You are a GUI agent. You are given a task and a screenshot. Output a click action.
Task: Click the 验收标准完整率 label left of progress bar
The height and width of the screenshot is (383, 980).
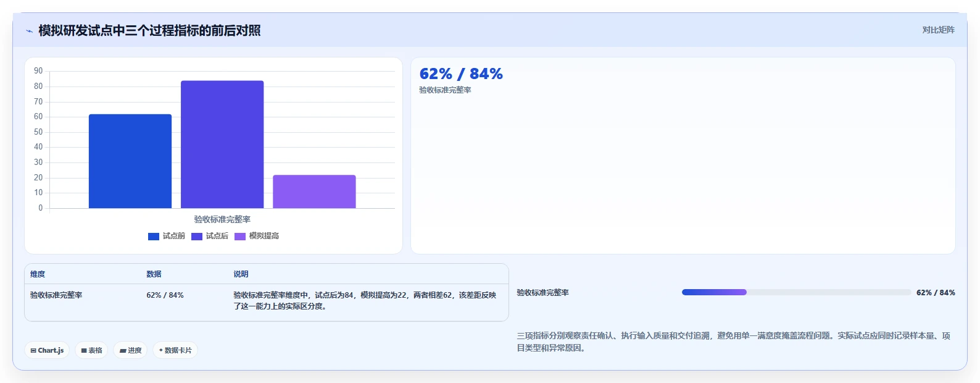(x=543, y=293)
